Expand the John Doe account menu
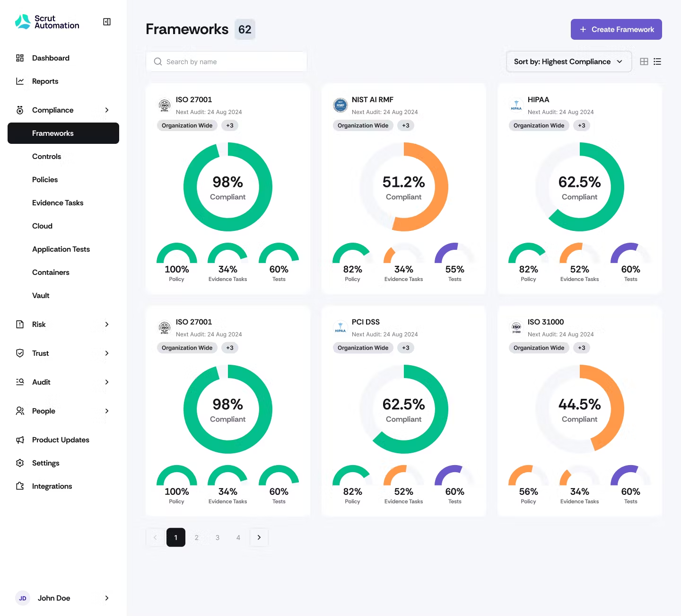 click(106, 598)
